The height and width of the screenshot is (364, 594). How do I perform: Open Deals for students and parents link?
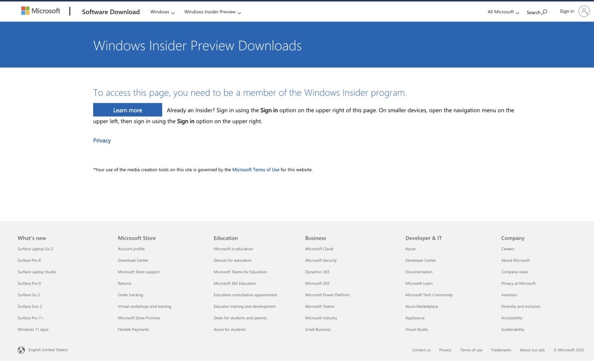click(240, 318)
